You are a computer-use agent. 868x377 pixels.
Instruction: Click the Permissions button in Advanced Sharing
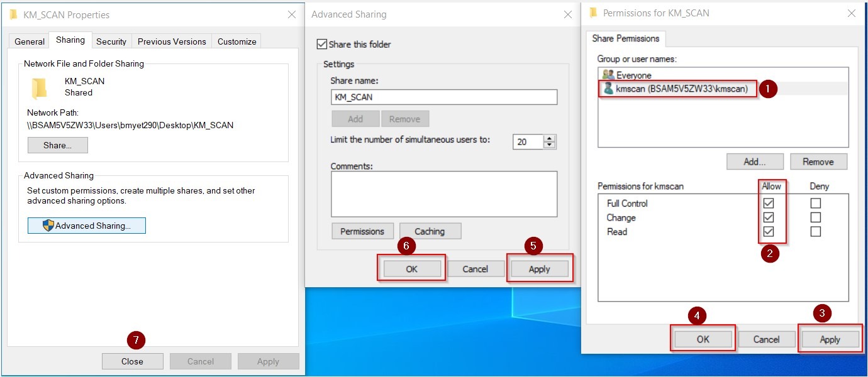(x=362, y=231)
